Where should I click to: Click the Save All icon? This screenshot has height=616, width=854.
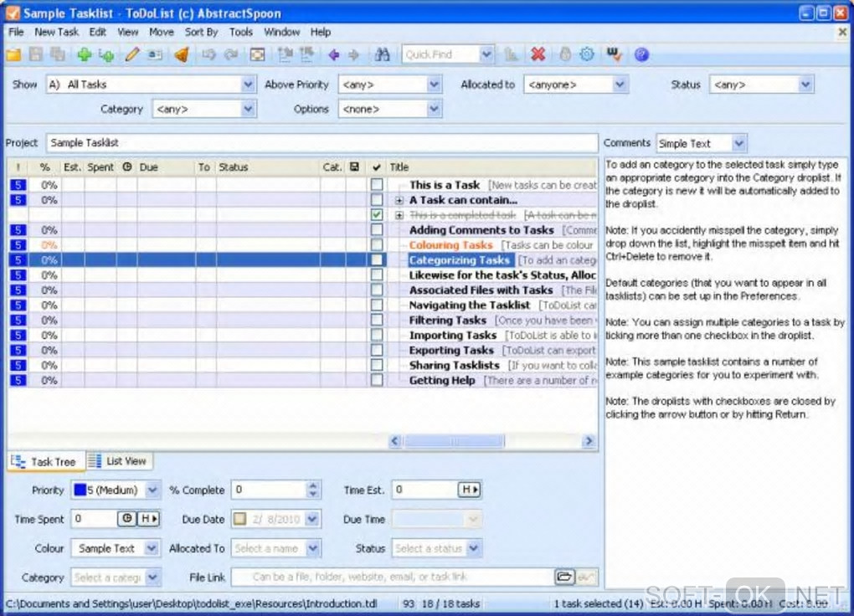pos(57,54)
